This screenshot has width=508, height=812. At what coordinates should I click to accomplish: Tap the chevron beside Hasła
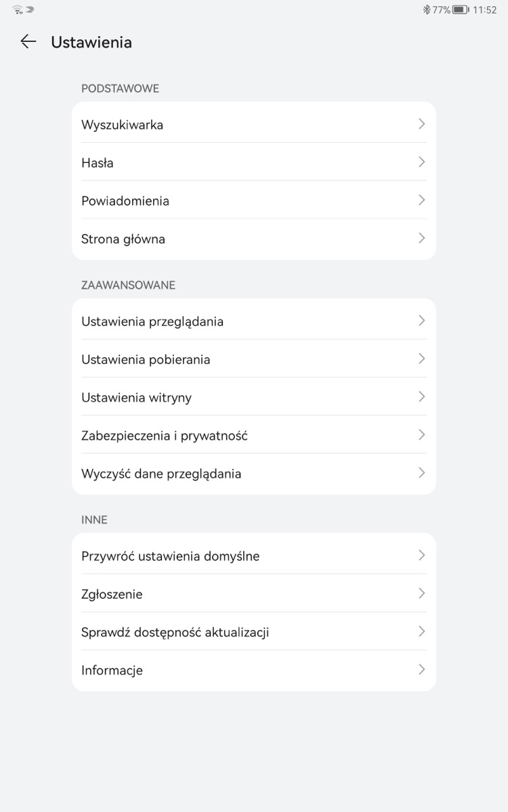(x=421, y=162)
